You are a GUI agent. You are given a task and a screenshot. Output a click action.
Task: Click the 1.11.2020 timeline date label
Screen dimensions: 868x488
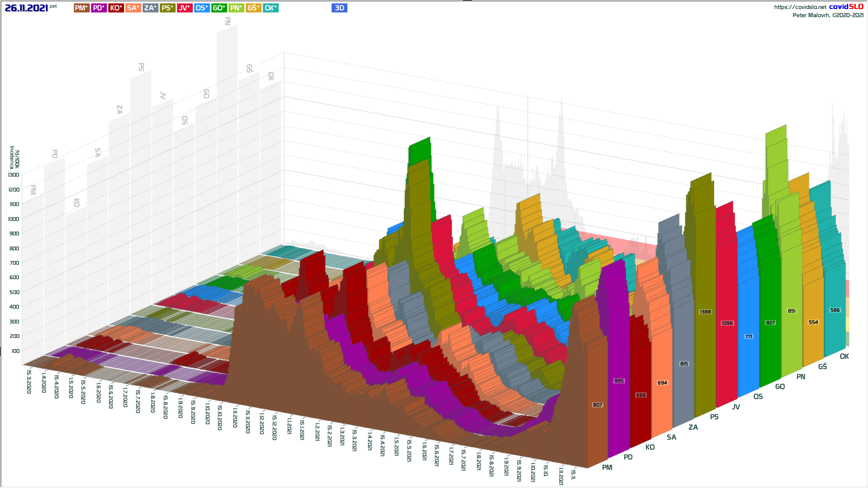pos(235,417)
